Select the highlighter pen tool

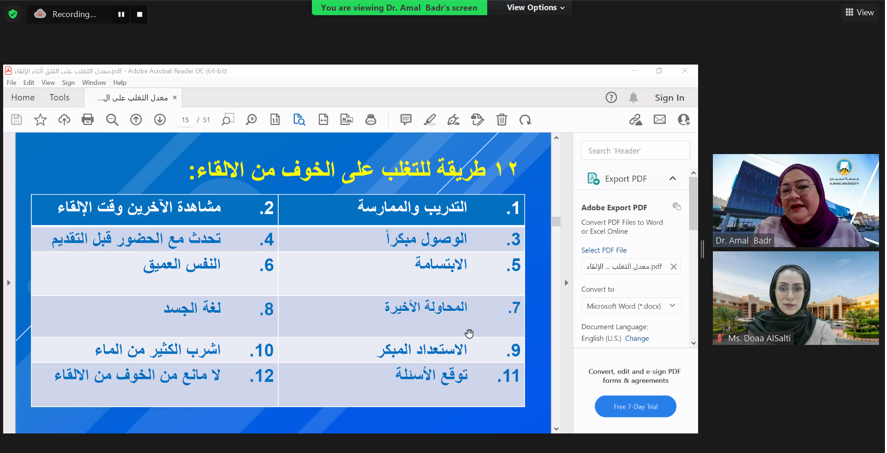click(x=430, y=120)
